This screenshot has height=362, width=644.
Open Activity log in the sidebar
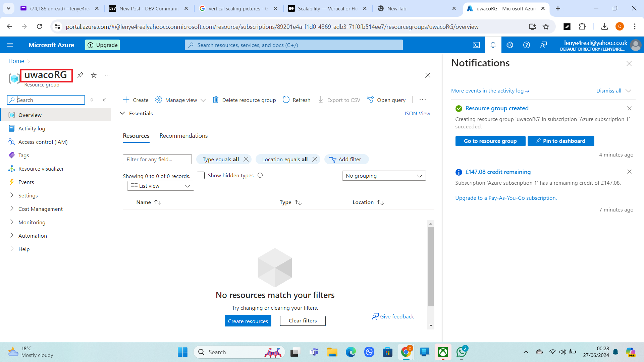click(32, 128)
